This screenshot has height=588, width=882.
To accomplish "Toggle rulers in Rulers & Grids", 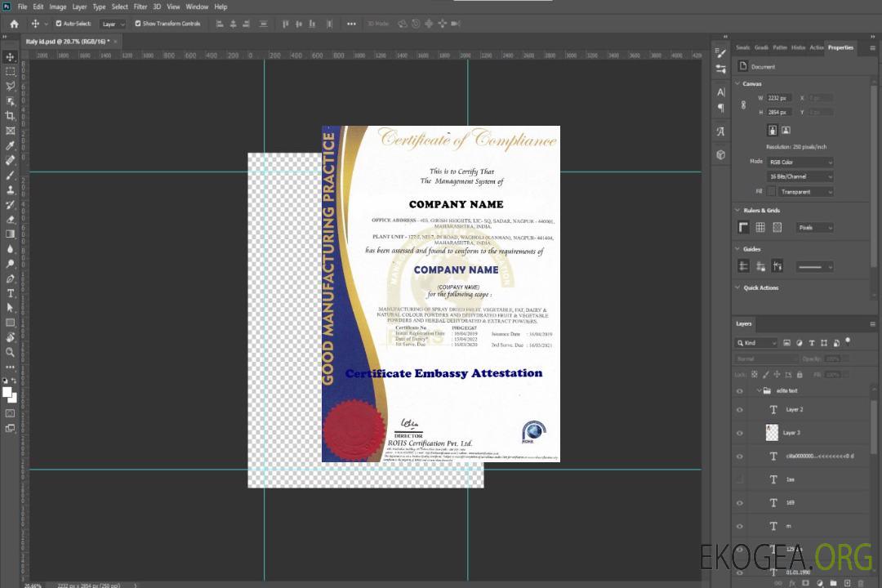I will (x=744, y=227).
